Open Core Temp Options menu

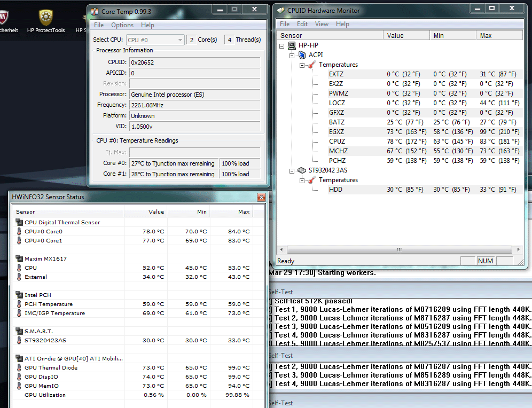coord(122,25)
